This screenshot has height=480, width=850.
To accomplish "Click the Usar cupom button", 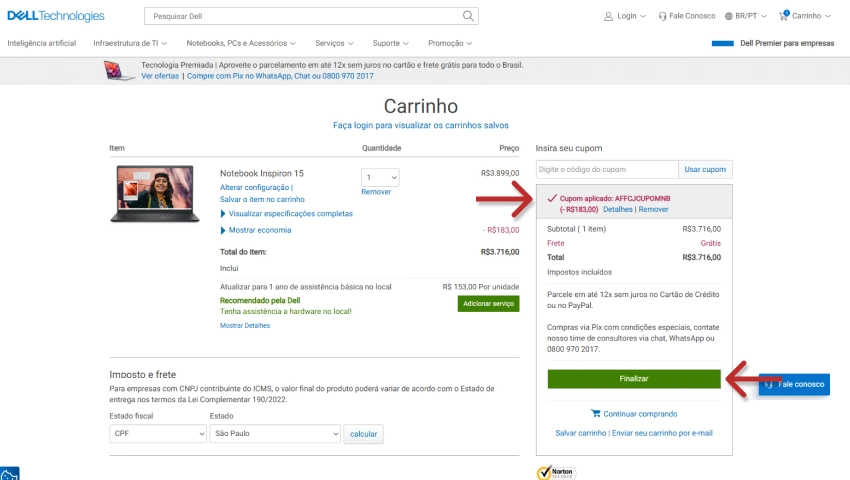I will (x=705, y=169).
